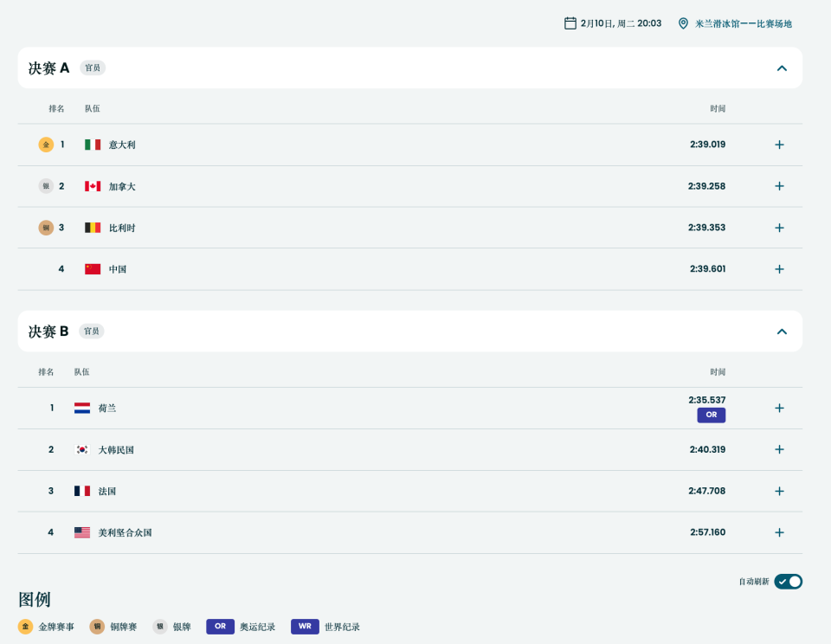Click the silver medal badge for 加拿大

click(x=46, y=186)
